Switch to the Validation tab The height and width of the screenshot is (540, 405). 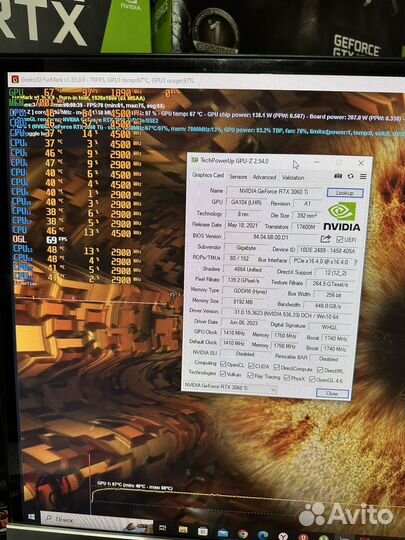(x=293, y=178)
